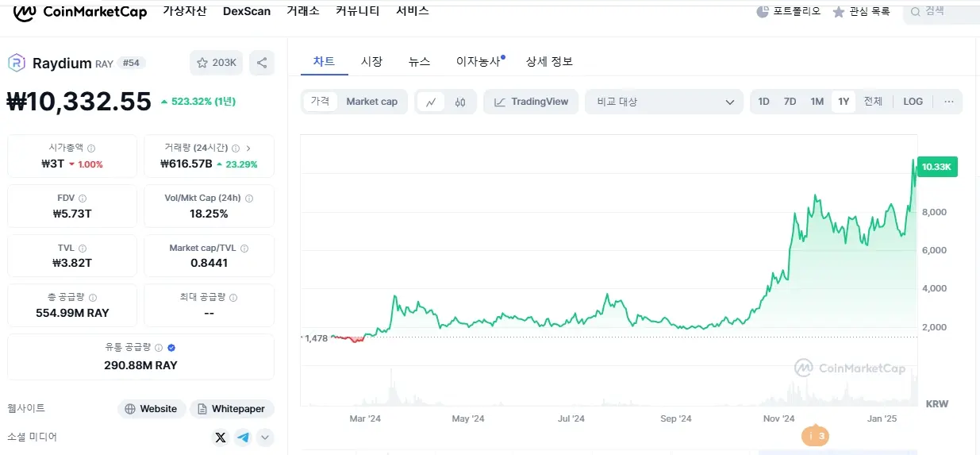The height and width of the screenshot is (455, 980).
Task: Show info icon beside 시가총액
Action: tap(91, 148)
